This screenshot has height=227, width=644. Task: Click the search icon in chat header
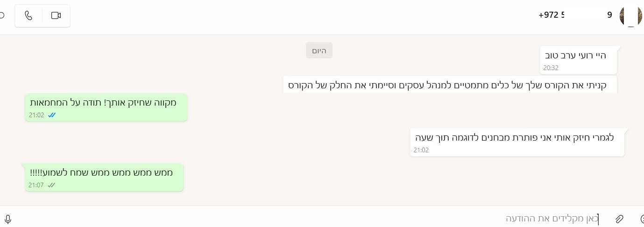pyautogui.click(x=2, y=16)
